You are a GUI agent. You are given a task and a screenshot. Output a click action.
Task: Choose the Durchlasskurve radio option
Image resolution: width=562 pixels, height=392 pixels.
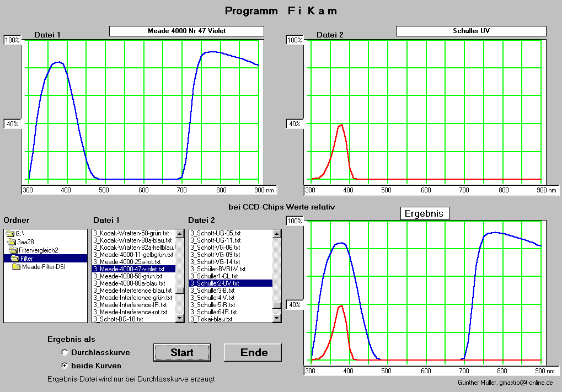pyautogui.click(x=65, y=352)
